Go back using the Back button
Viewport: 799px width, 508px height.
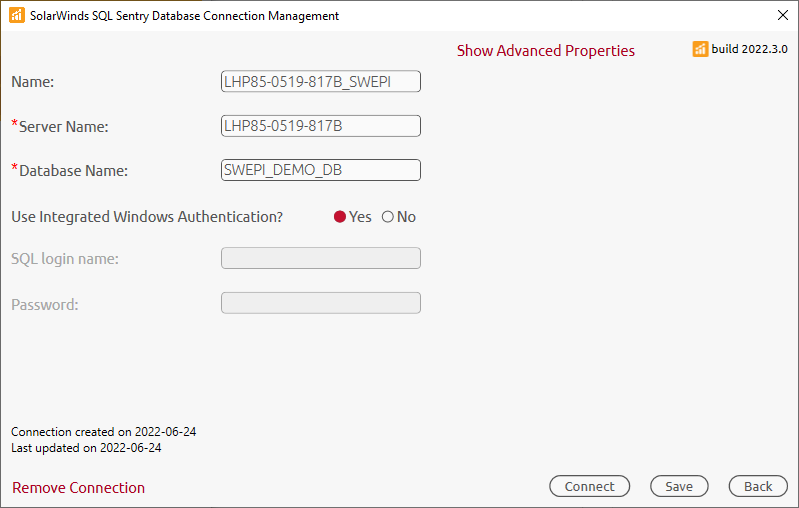758,486
